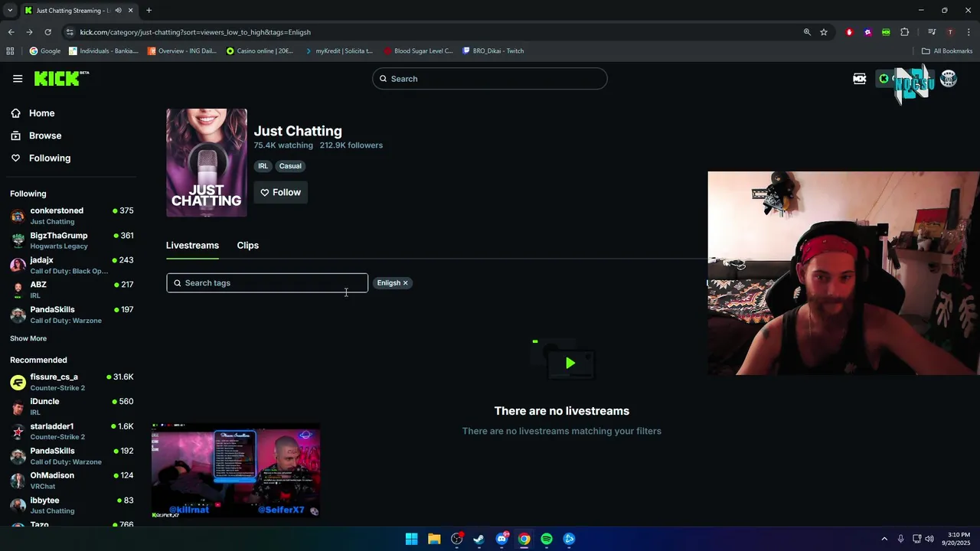This screenshot has width=980, height=551.
Task: Open the media controls icon
Action: 932,32
